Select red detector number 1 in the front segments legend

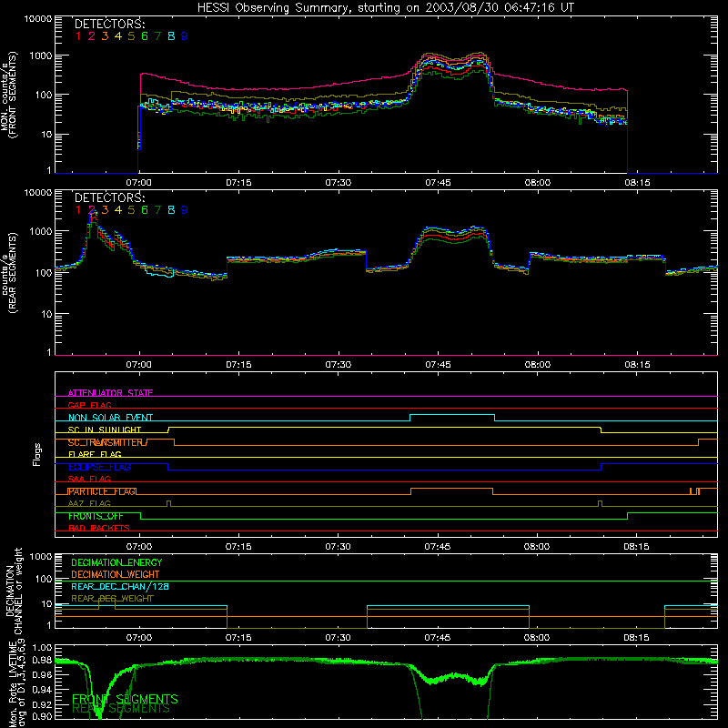click(78, 36)
